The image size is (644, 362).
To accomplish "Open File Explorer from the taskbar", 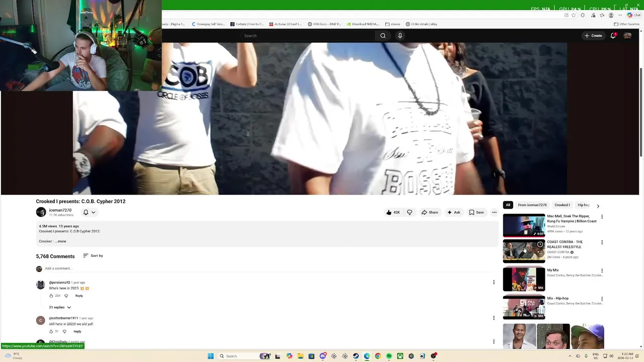I will (300, 356).
